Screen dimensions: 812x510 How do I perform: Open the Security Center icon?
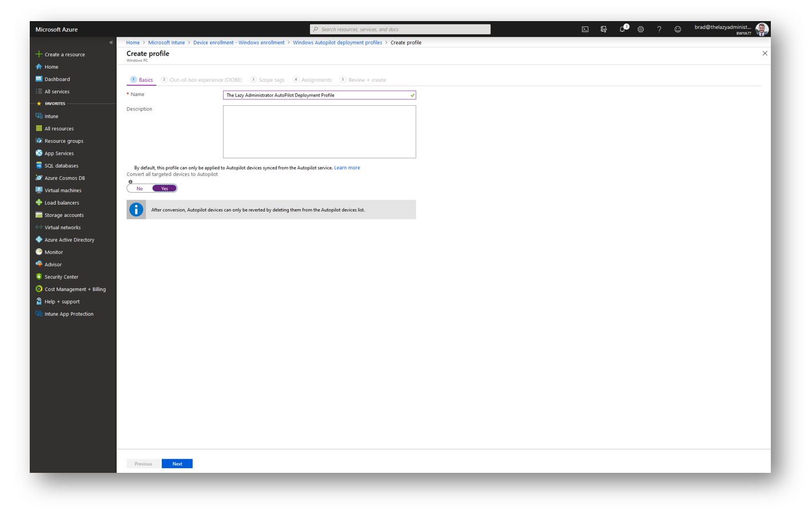point(39,277)
